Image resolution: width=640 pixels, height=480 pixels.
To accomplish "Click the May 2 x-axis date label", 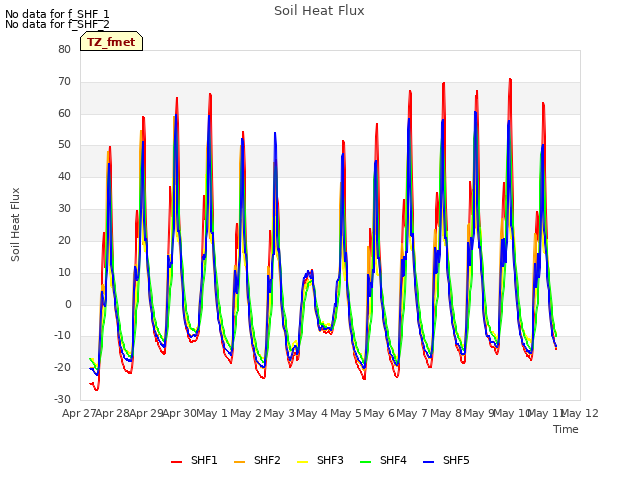I will tap(246, 413).
